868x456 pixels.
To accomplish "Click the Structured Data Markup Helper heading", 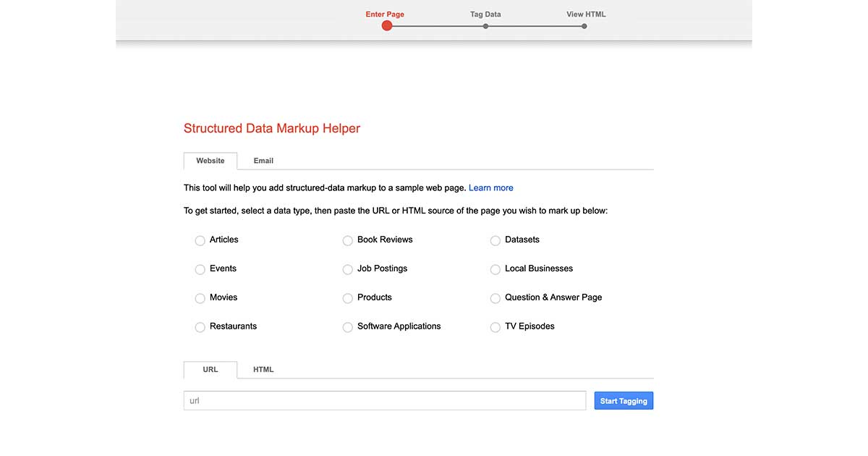I will coord(272,129).
